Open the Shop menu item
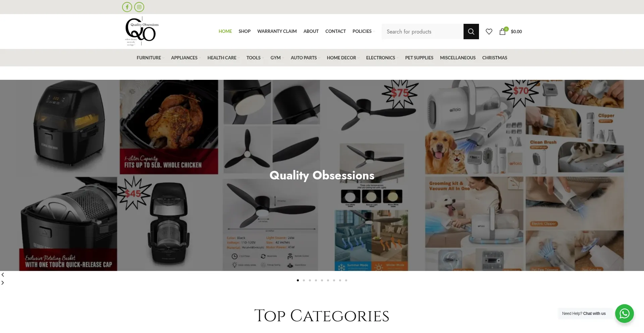The height and width of the screenshot is (333, 644). click(x=245, y=31)
